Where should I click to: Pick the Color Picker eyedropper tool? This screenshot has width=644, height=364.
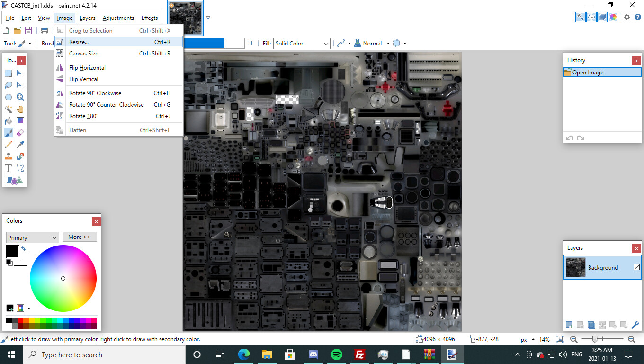[20, 145]
